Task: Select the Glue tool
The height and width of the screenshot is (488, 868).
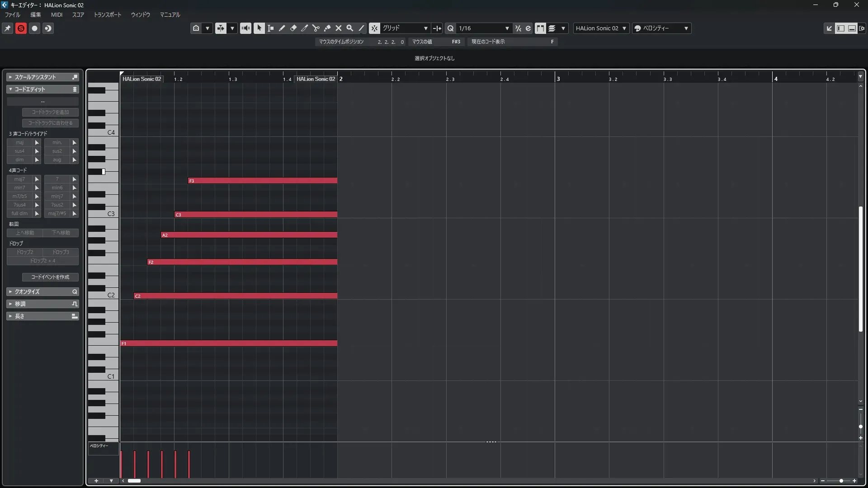Action: (327, 28)
